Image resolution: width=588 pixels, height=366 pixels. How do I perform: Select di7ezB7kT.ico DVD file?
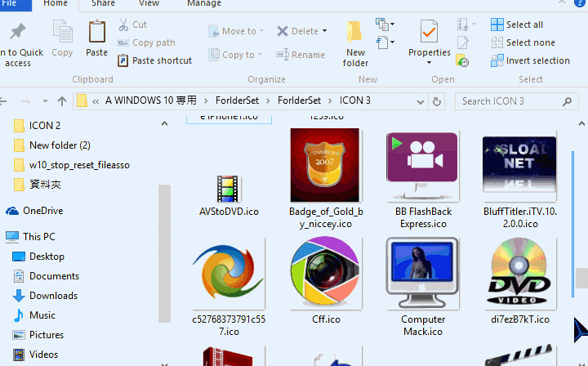point(519,280)
